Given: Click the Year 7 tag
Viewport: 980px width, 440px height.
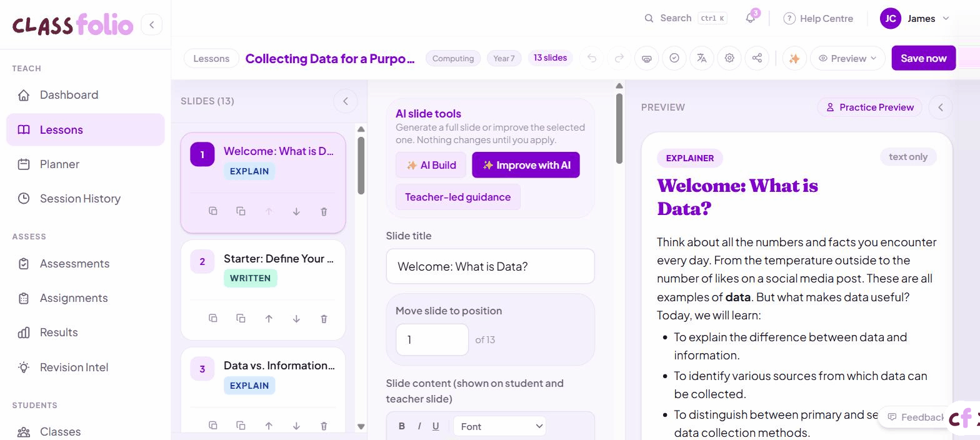Looking at the screenshot, I should coord(504,58).
